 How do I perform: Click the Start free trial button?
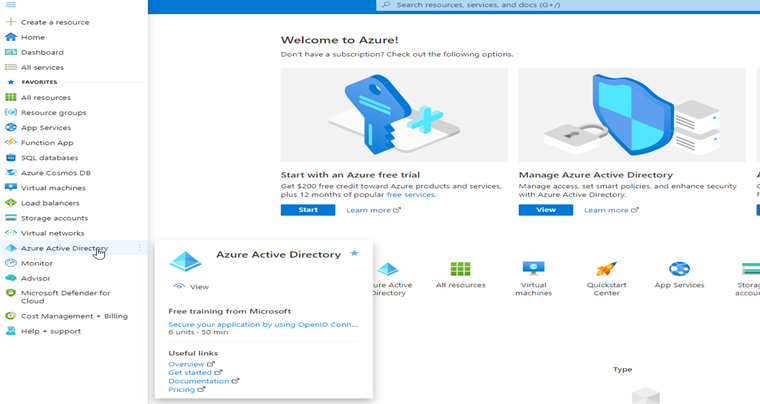coord(308,210)
